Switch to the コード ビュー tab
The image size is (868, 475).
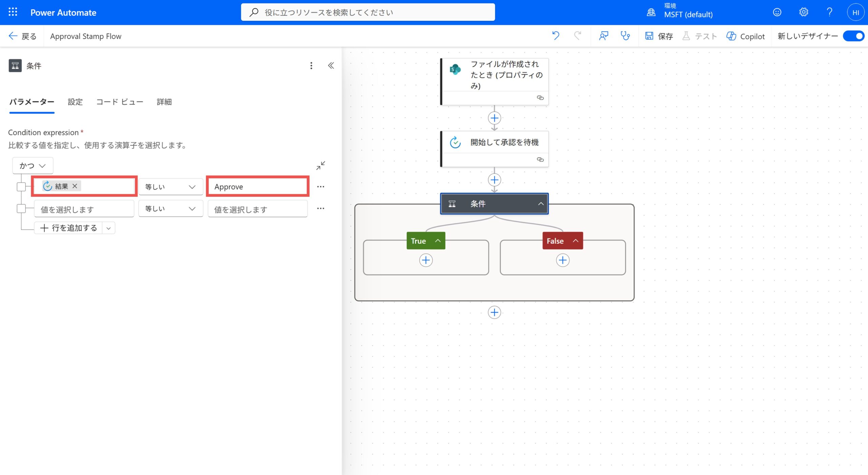119,102
